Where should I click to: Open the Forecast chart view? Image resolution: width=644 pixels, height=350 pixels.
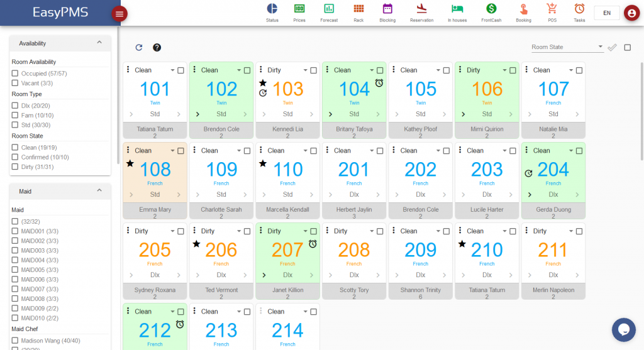pos(329,13)
